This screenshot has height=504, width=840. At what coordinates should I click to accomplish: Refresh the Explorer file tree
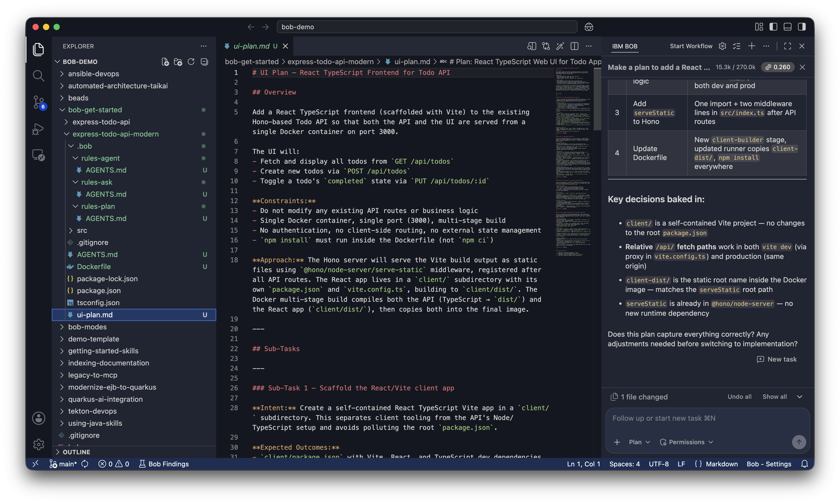[x=191, y=62]
